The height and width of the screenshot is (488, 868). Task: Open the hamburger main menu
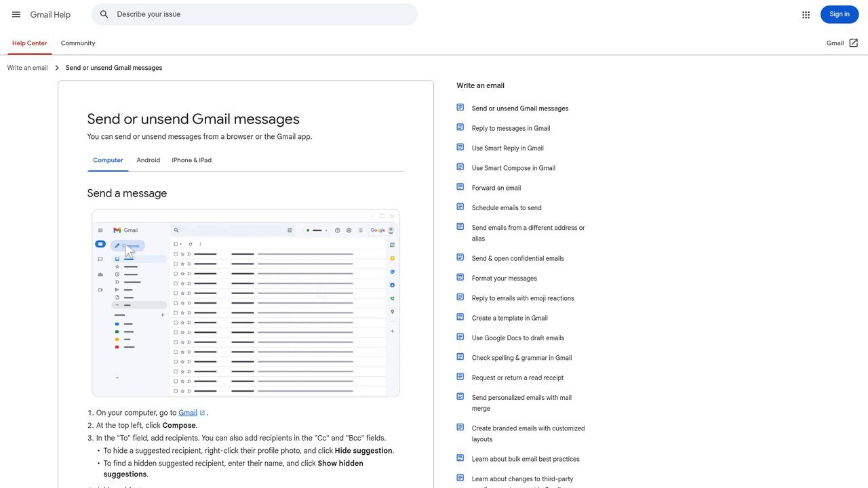[16, 14]
